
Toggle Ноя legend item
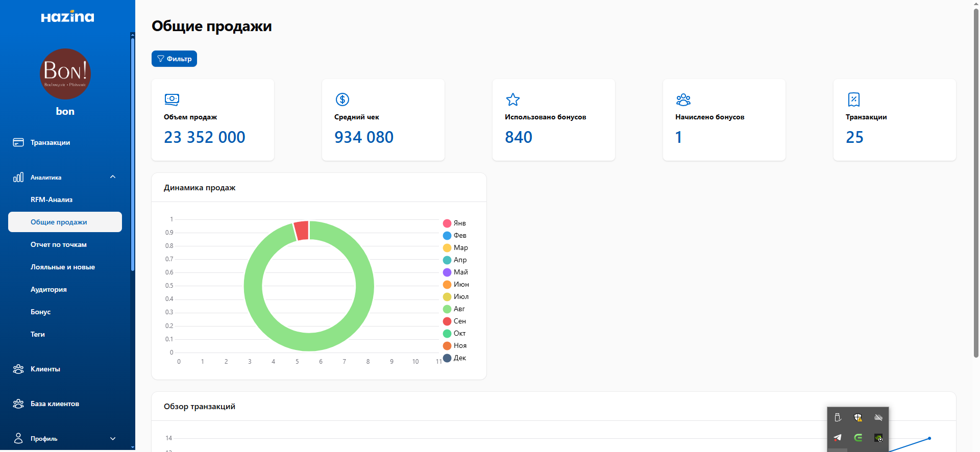[455, 345]
